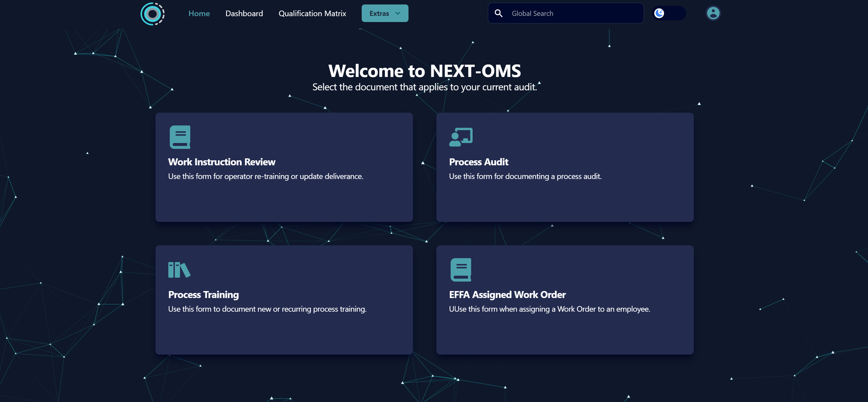
Task: Expand the Extras dropdown menu
Action: pyautogui.click(x=385, y=13)
